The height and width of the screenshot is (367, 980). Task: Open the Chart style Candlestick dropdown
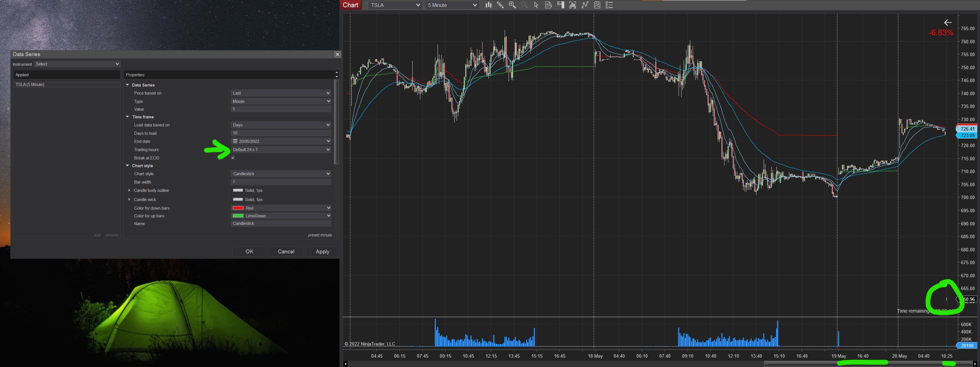tap(281, 174)
